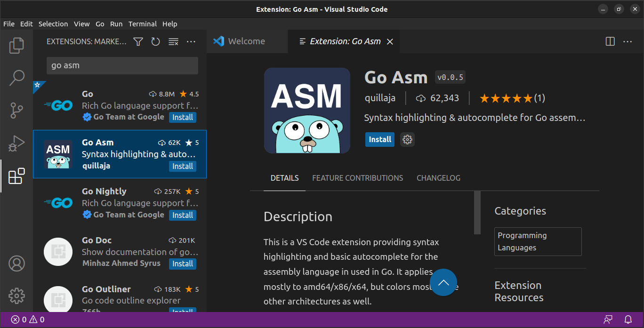Open notifications bell in status bar
This screenshot has width=644, height=328.
pyautogui.click(x=628, y=320)
